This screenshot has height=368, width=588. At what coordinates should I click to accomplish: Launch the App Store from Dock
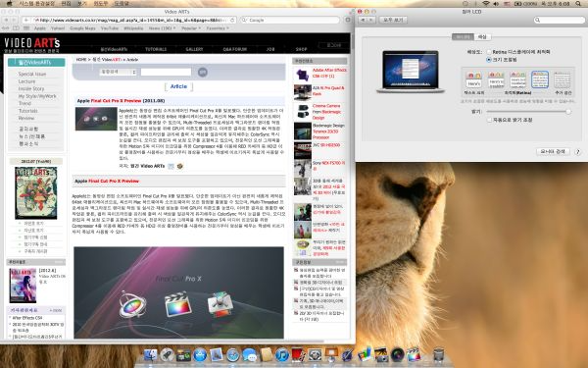point(200,354)
